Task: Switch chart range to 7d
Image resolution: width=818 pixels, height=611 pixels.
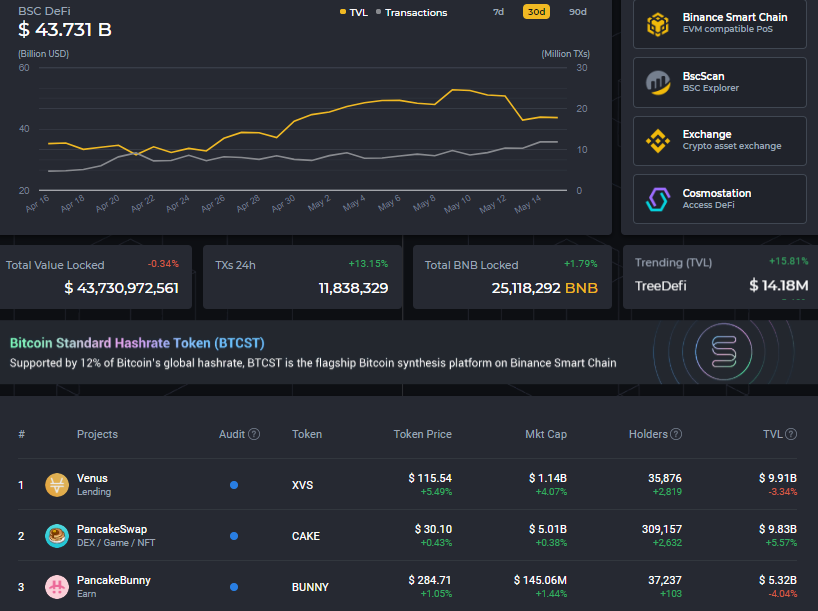Action: point(498,12)
